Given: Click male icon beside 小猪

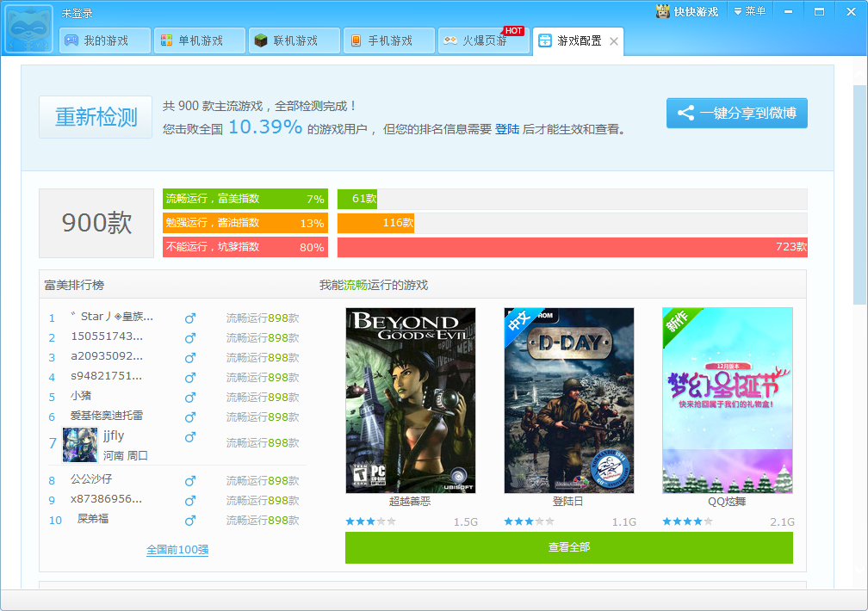Looking at the screenshot, I should [189, 397].
